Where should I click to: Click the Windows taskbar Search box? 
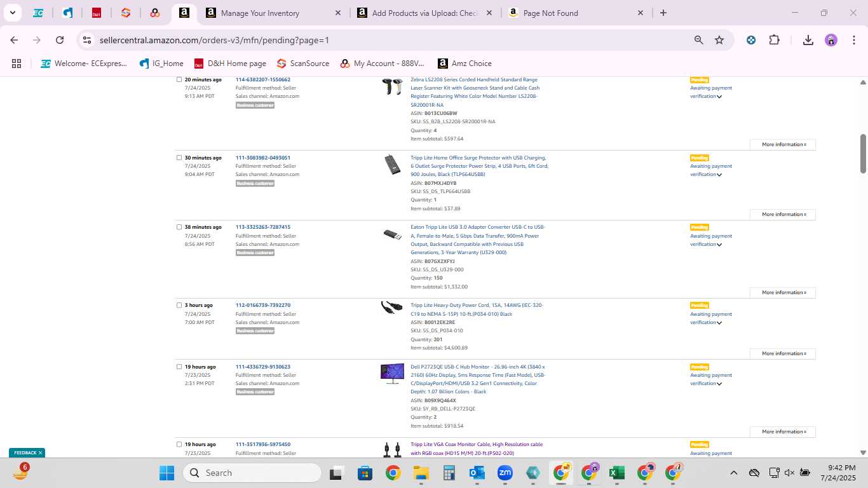click(x=252, y=473)
